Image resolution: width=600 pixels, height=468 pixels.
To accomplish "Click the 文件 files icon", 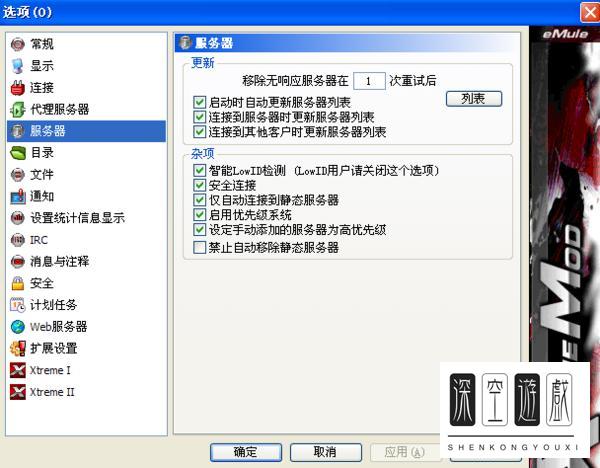I will [18, 175].
